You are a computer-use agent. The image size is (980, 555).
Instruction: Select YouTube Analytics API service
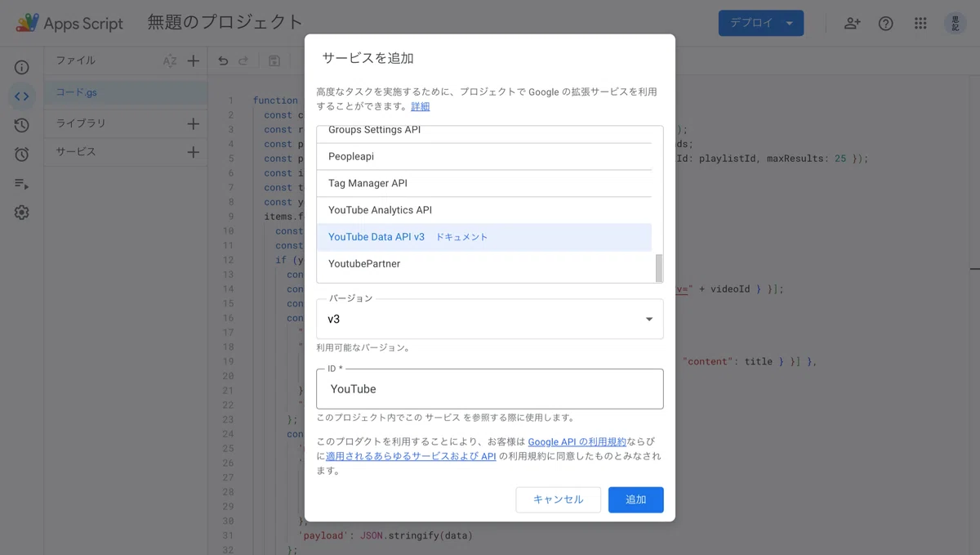tap(484, 210)
